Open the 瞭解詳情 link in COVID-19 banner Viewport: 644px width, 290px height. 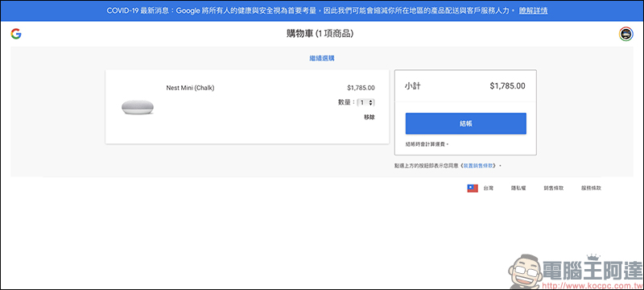pos(533,11)
